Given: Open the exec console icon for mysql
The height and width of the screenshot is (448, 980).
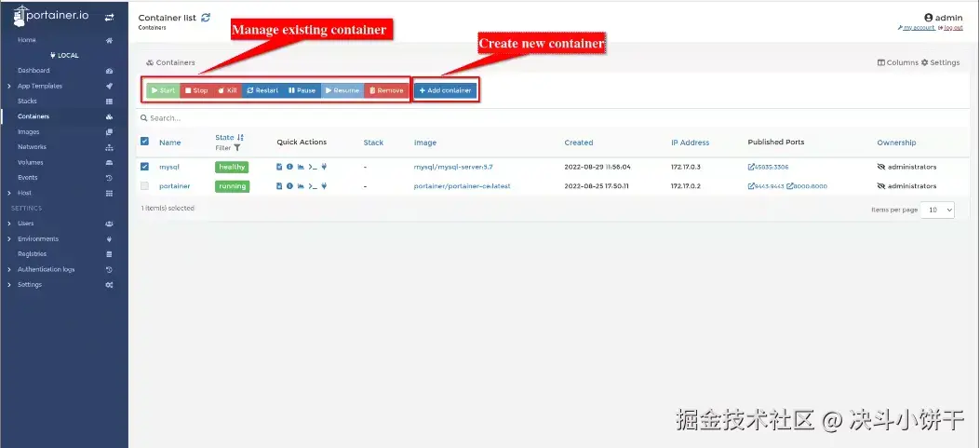Looking at the screenshot, I should 313,167.
